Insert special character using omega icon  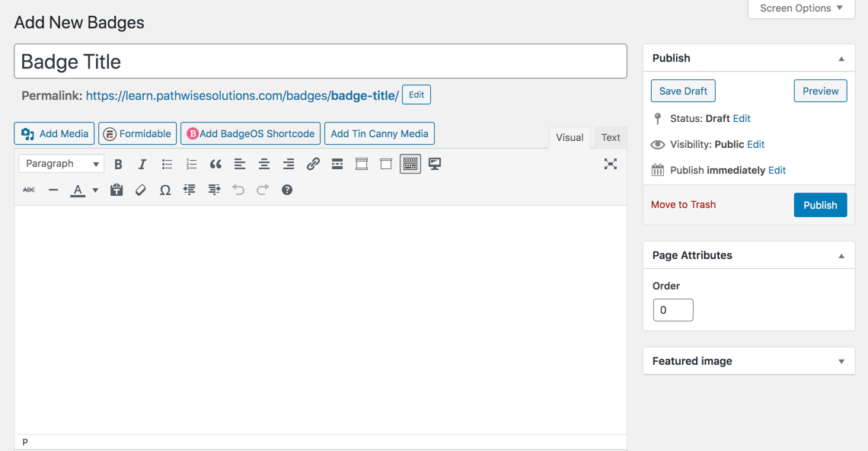(164, 190)
